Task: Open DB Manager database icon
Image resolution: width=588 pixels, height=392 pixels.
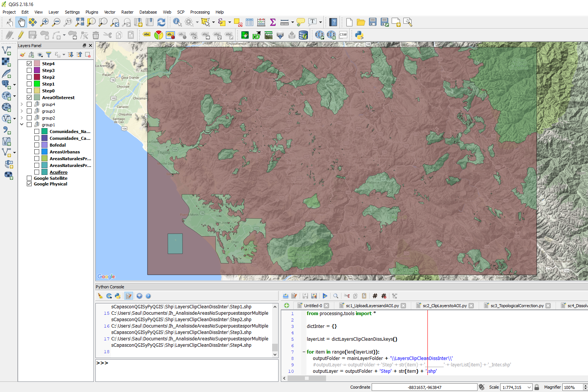Action: [303, 35]
